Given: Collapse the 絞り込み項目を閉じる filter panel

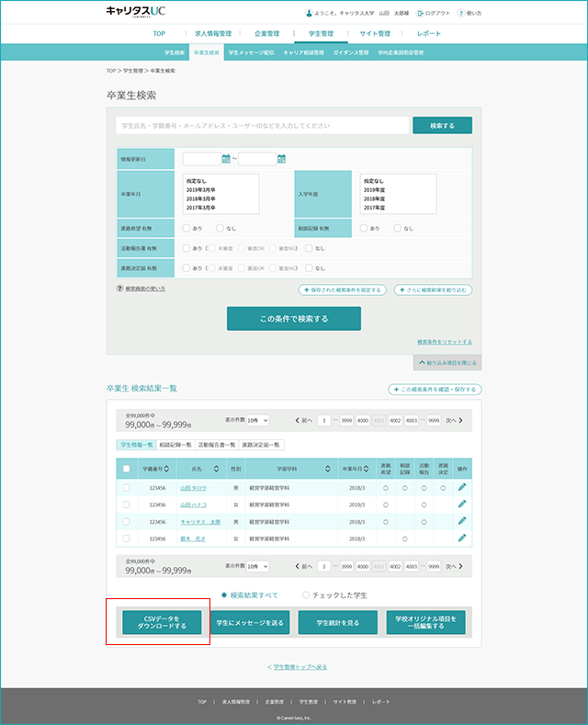Looking at the screenshot, I should (x=447, y=363).
